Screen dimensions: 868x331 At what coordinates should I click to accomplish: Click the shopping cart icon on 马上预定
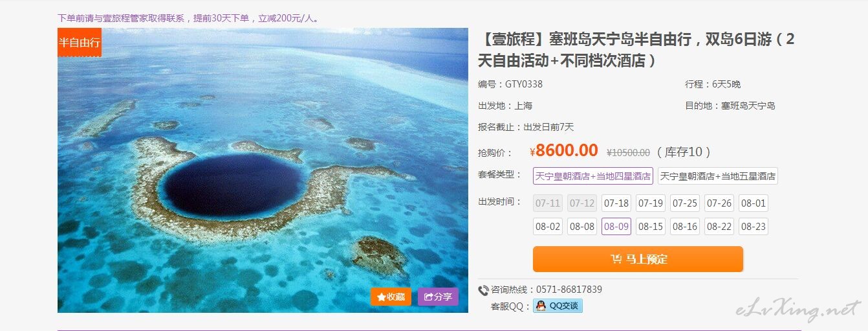click(x=616, y=259)
